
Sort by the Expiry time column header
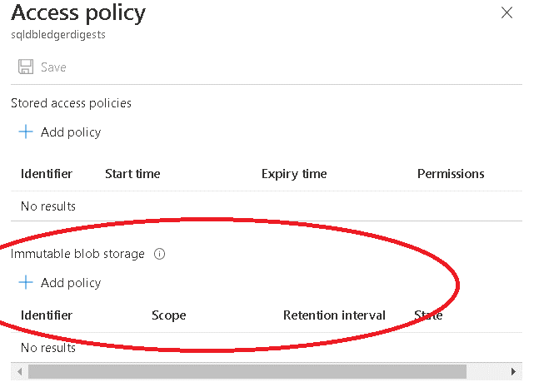point(293,174)
